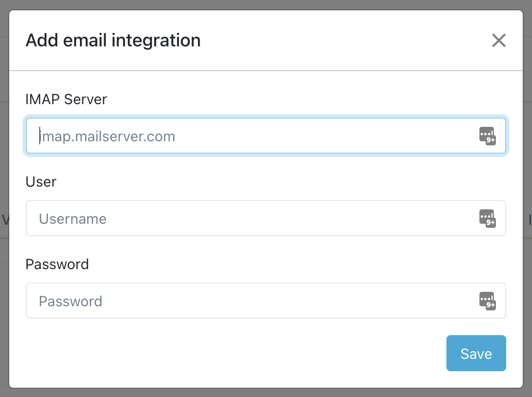Click password manager icon in Password field
Viewport: 532px width, 397px height.
click(487, 301)
